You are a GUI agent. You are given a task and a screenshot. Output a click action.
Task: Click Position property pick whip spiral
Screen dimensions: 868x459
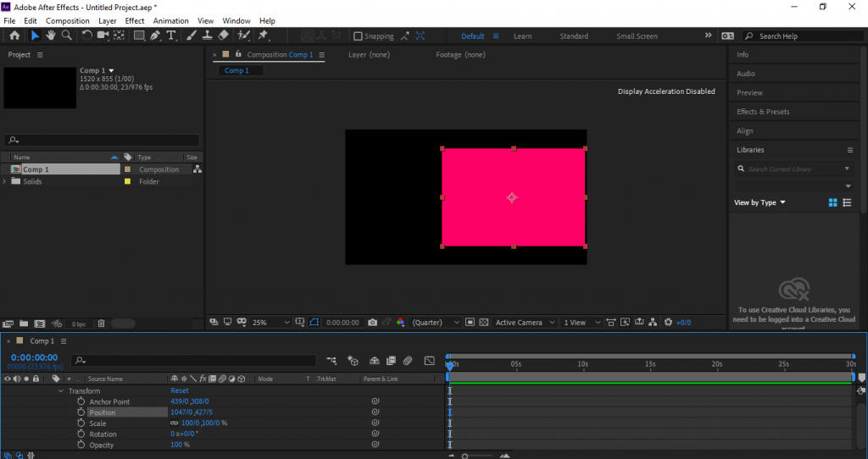[x=376, y=412]
